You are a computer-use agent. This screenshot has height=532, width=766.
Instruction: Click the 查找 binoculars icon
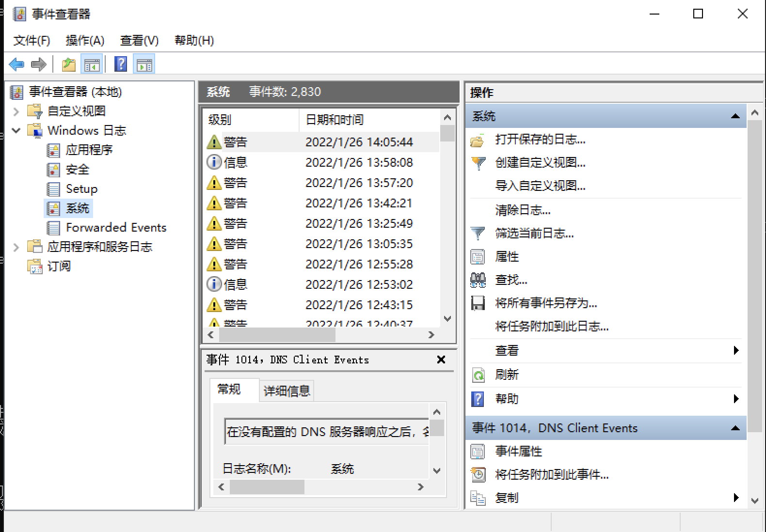click(x=478, y=280)
